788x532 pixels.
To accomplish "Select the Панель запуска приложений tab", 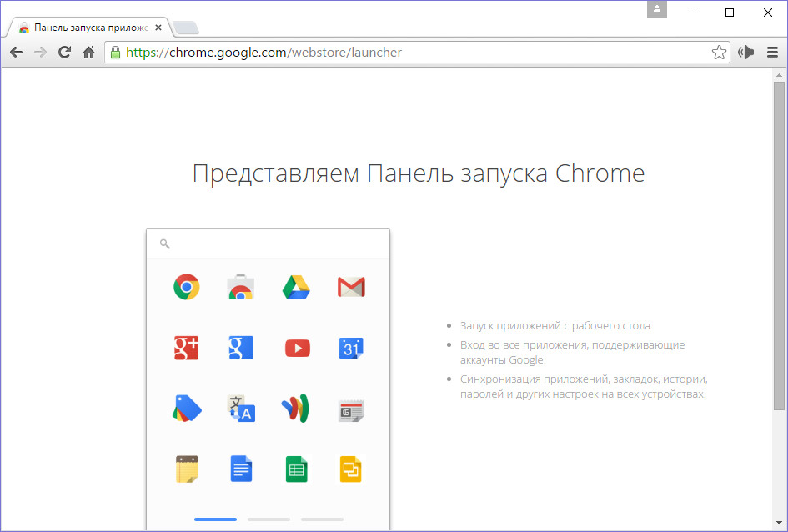I will click(89, 28).
